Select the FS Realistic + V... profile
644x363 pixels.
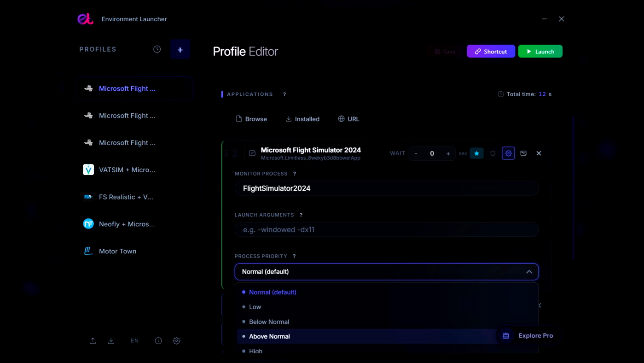(x=134, y=197)
